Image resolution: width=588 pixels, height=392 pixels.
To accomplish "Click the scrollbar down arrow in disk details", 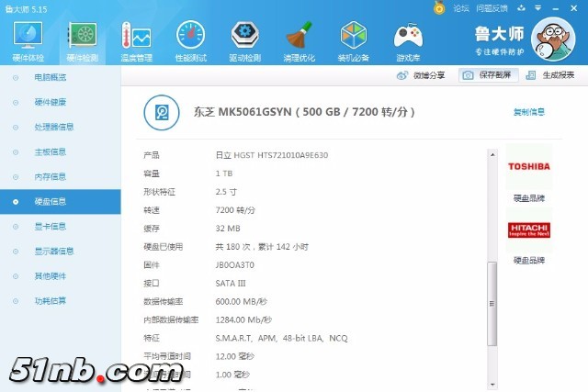I will tap(492, 385).
